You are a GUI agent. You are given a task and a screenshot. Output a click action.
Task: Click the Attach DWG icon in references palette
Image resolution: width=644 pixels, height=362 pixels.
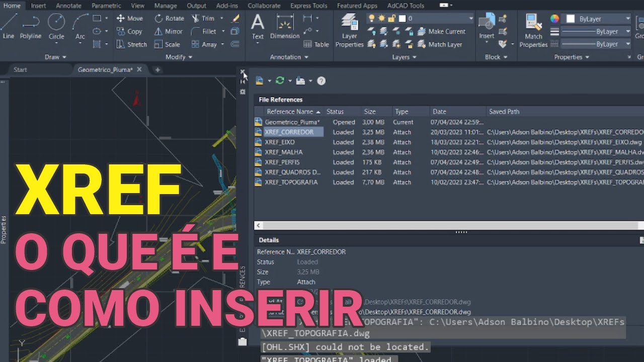coord(259,80)
